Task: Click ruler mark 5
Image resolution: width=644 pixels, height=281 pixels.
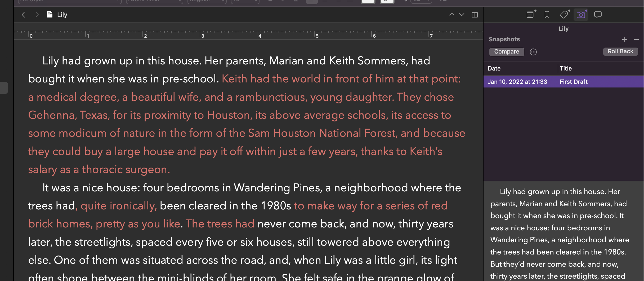Action: click(317, 36)
